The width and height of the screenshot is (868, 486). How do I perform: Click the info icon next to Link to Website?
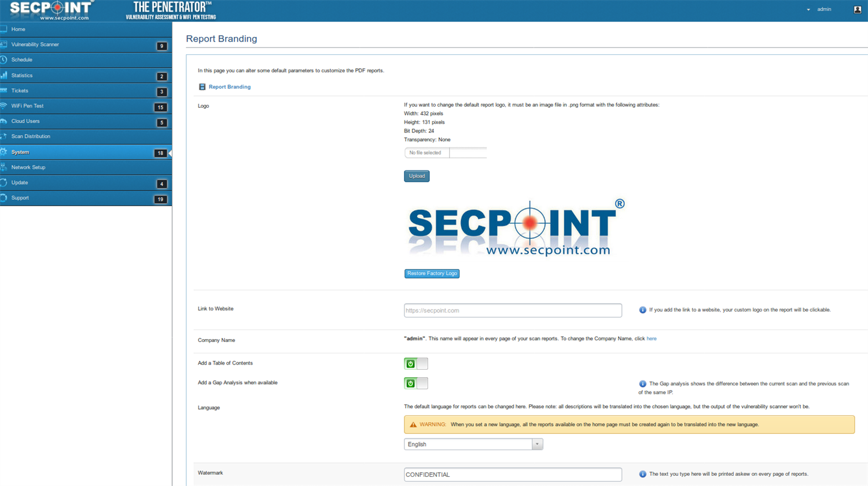click(x=642, y=310)
